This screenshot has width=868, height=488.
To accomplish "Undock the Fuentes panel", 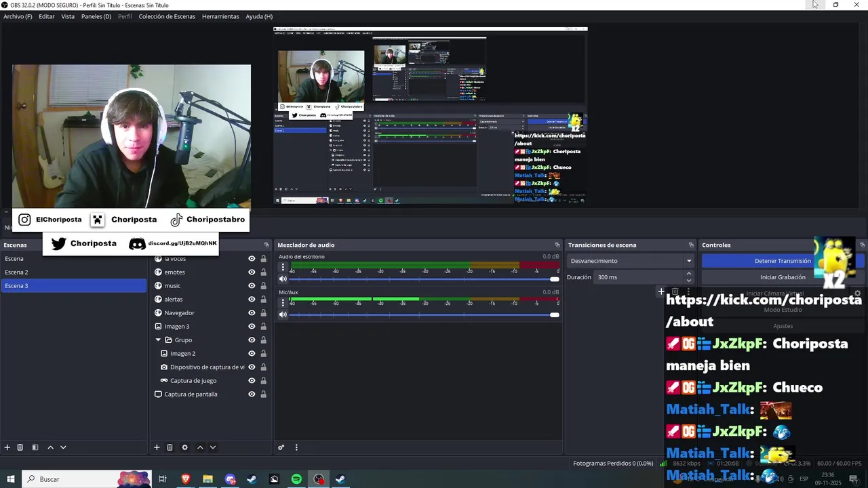I will coord(267,245).
